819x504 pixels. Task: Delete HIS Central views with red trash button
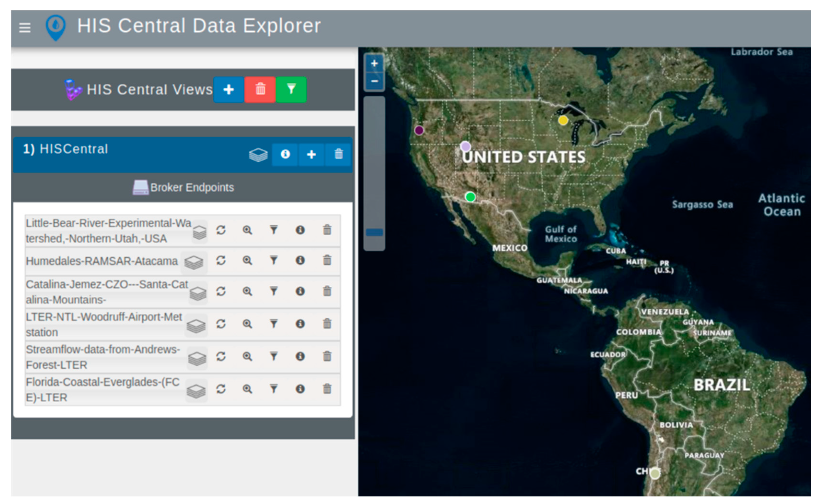pyautogui.click(x=260, y=89)
